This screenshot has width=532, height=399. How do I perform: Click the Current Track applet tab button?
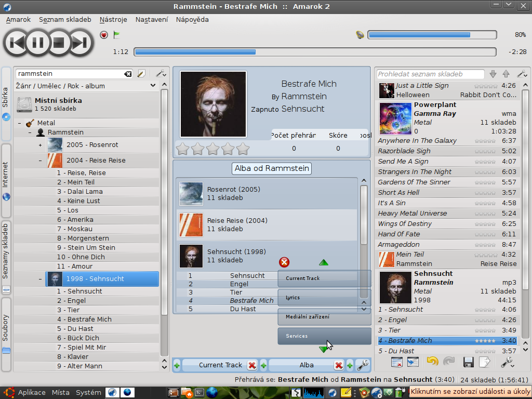[220, 365]
